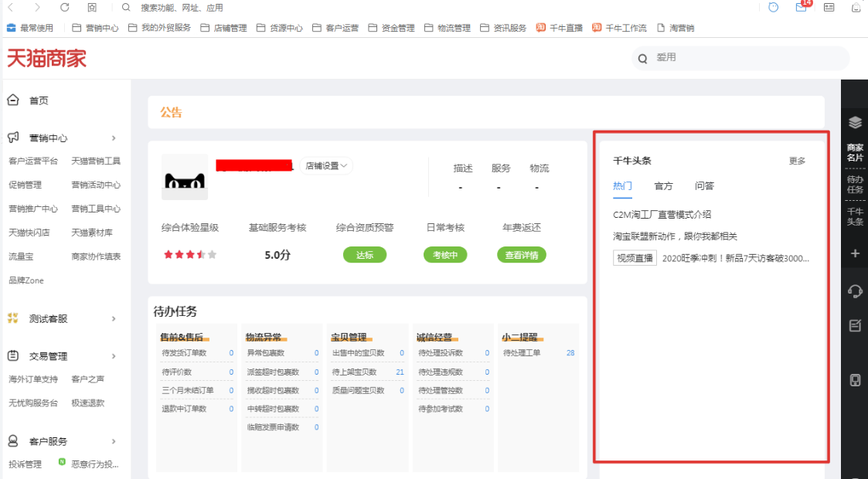This screenshot has height=479, width=868.
Task: Click the Tmall cat shop avatar
Action: [x=184, y=177]
